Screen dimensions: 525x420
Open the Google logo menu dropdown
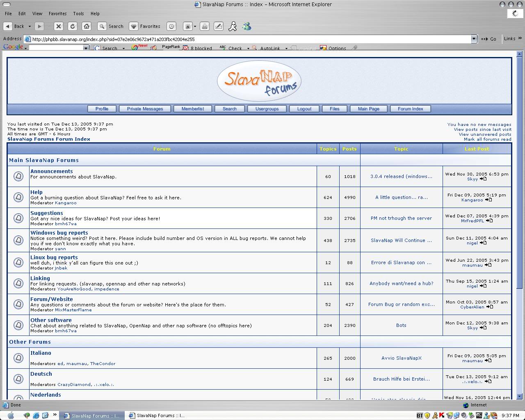pos(26,48)
